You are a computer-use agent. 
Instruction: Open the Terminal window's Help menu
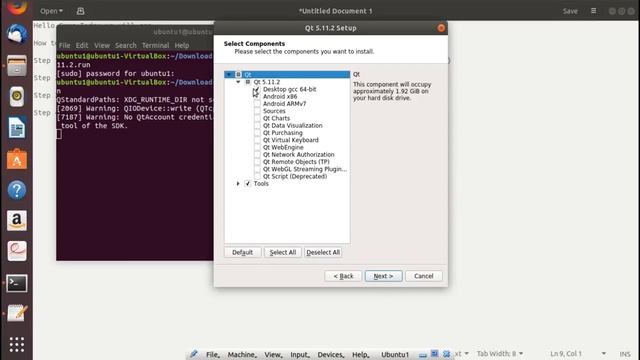pyautogui.click(x=182, y=45)
